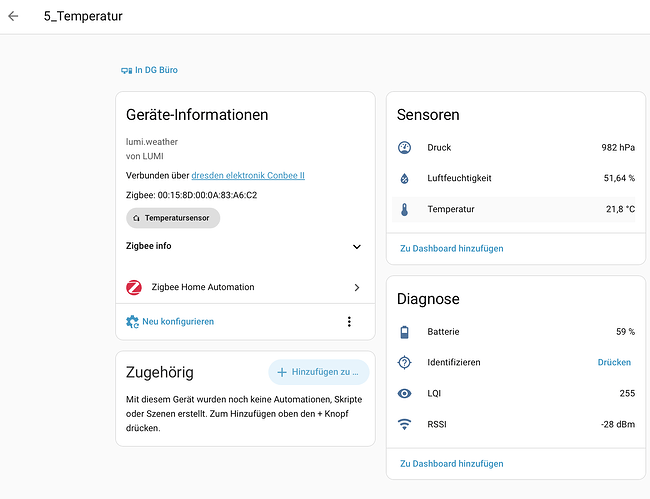The width and height of the screenshot is (650, 499).
Task: Click the Batterie battery icon
Action: pos(405,332)
